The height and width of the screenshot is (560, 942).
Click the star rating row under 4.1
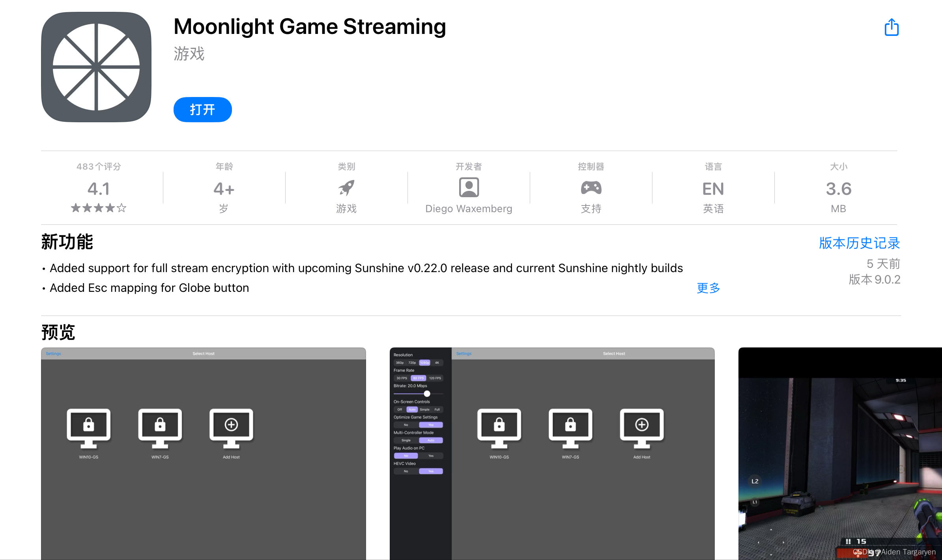pos(99,208)
